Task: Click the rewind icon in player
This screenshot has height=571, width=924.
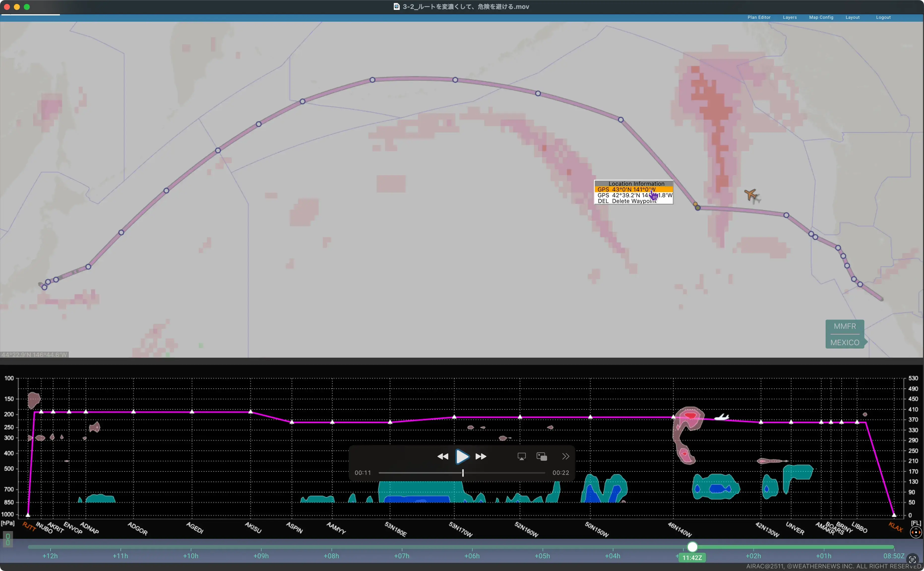Action: coord(443,457)
